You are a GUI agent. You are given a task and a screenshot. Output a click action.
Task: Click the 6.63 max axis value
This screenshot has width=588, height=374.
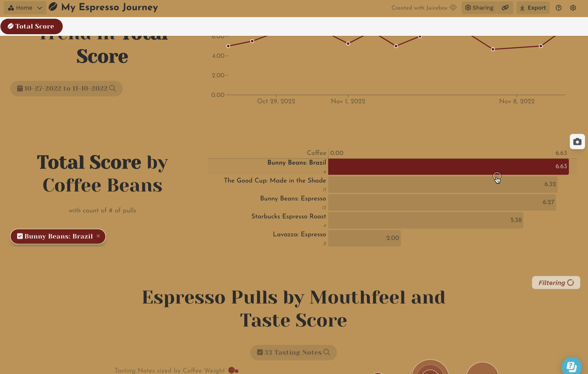click(561, 153)
